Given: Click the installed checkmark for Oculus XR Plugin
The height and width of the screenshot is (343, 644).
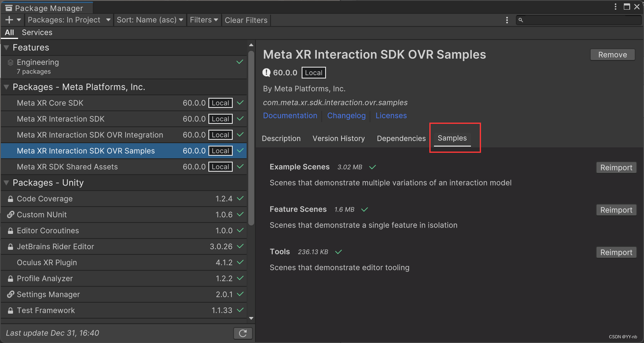Looking at the screenshot, I should click(x=240, y=262).
